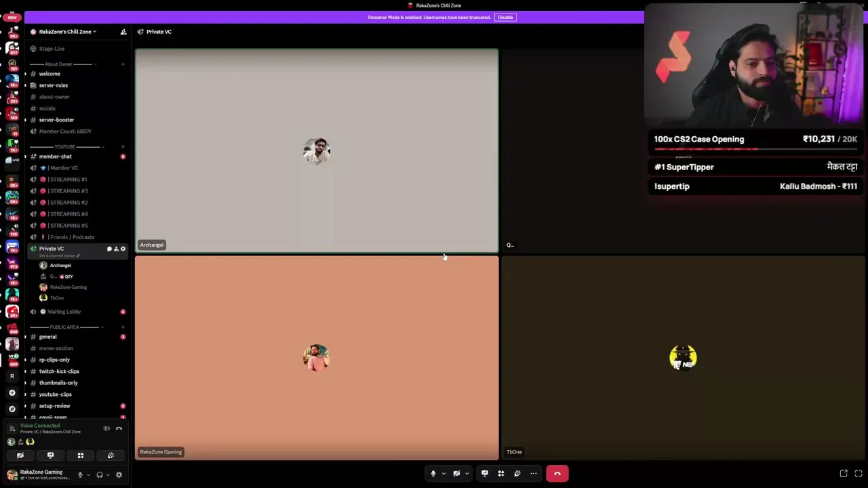The height and width of the screenshot is (488, 868).
Task: Open the youtube-clips channel
Action: (55, 394)
